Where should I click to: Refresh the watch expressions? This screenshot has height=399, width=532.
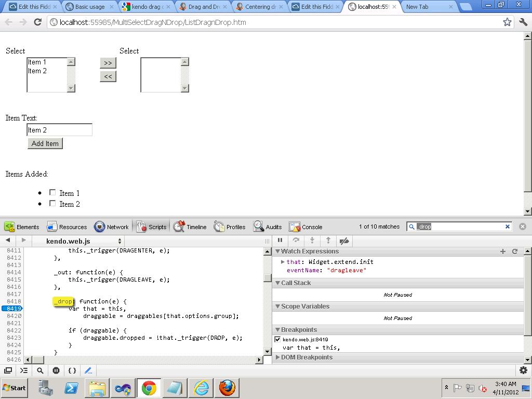pos(515,251)
